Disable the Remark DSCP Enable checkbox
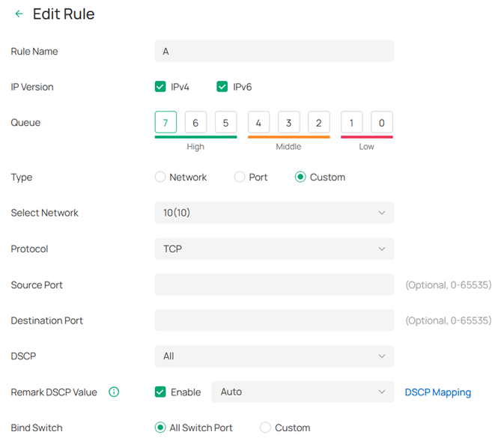Viewport: 504px width, 441px height. point(160,392)
